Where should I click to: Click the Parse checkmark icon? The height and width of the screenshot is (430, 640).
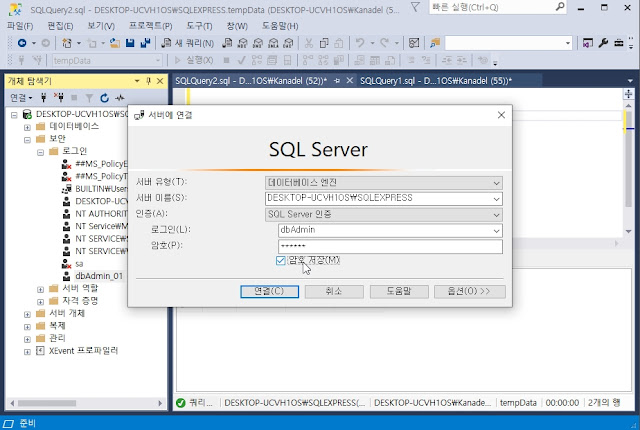tap(242, 60)
